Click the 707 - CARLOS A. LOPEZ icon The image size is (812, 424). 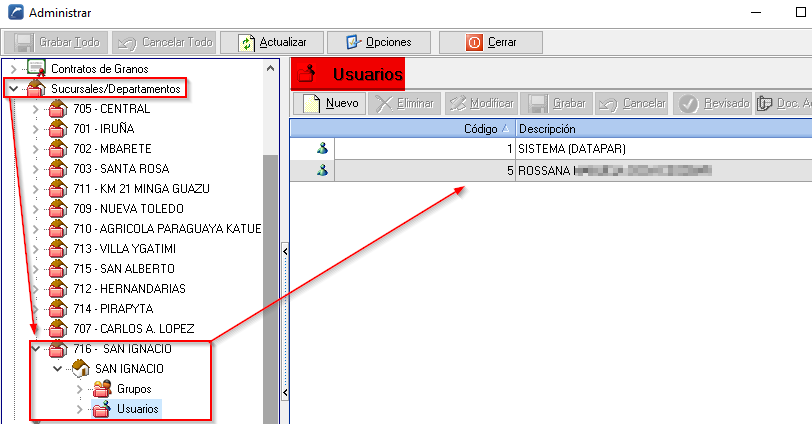[x=58, y=329]
